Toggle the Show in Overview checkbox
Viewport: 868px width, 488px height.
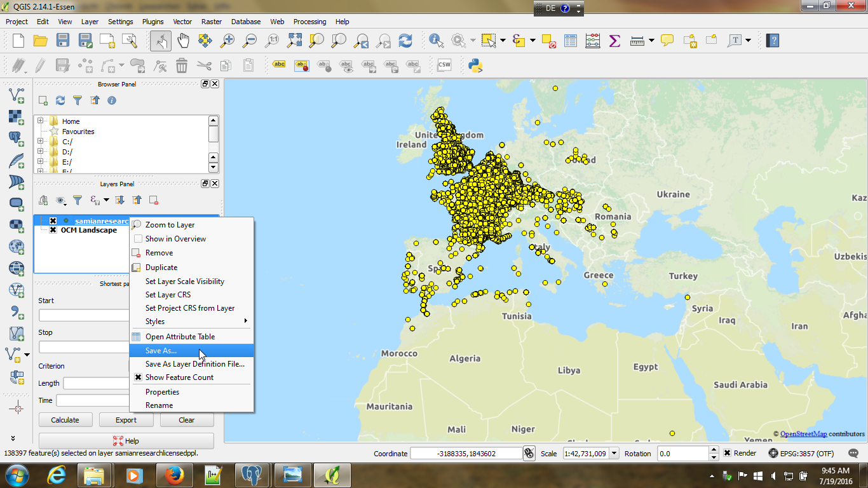tap(138, 239)
